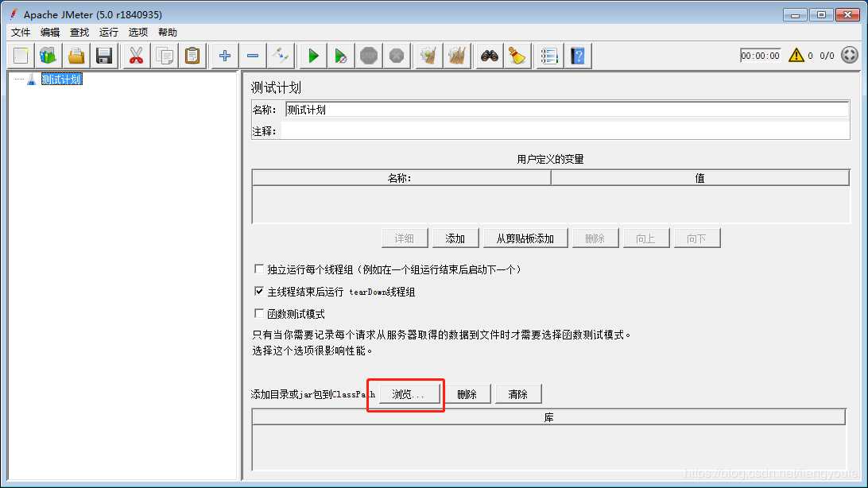Click the Clear All results icon
The height and width of the screenshot is (488, 868).
tap(457, 56)
